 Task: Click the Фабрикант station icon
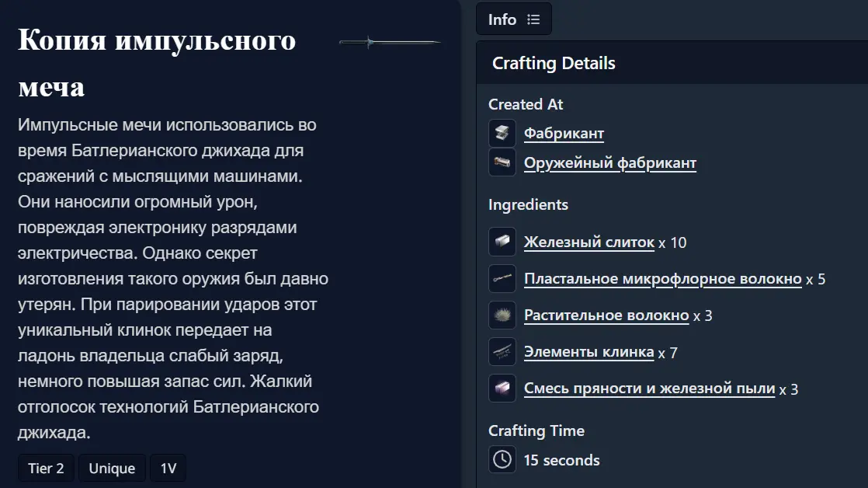point(502,133)
